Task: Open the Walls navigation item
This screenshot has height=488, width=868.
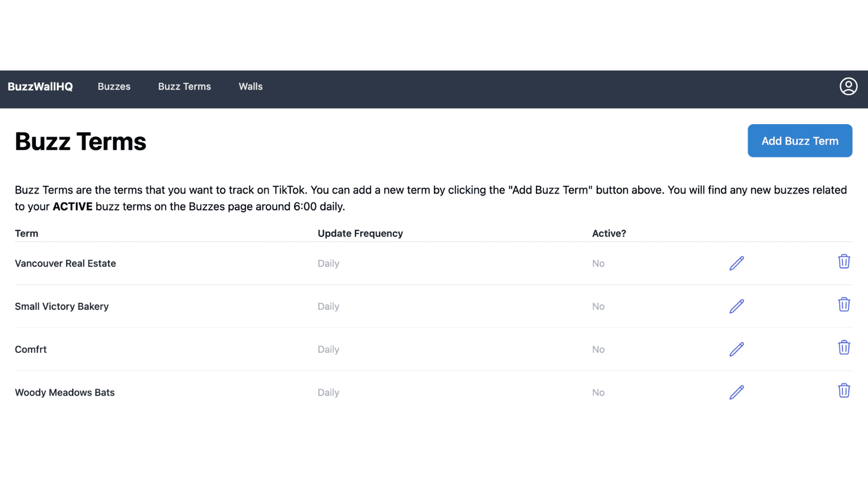Action: point(251,87)
